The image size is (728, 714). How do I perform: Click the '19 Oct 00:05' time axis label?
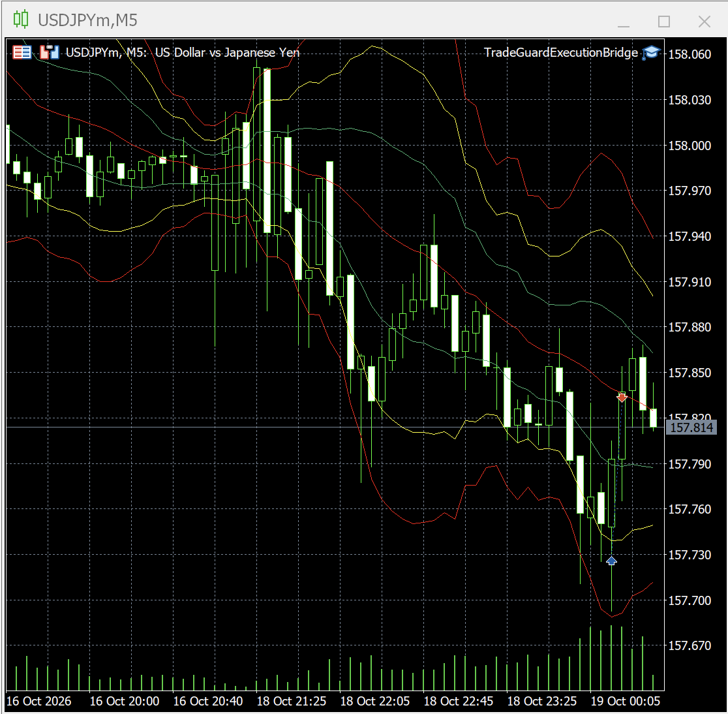[626, 701]
